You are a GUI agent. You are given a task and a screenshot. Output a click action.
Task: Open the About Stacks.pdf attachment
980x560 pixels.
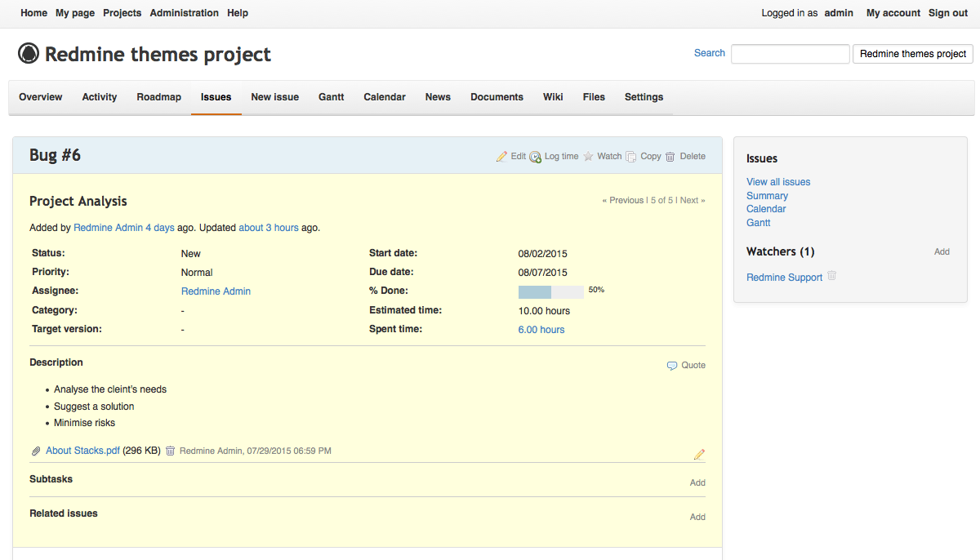pos(82,451)
